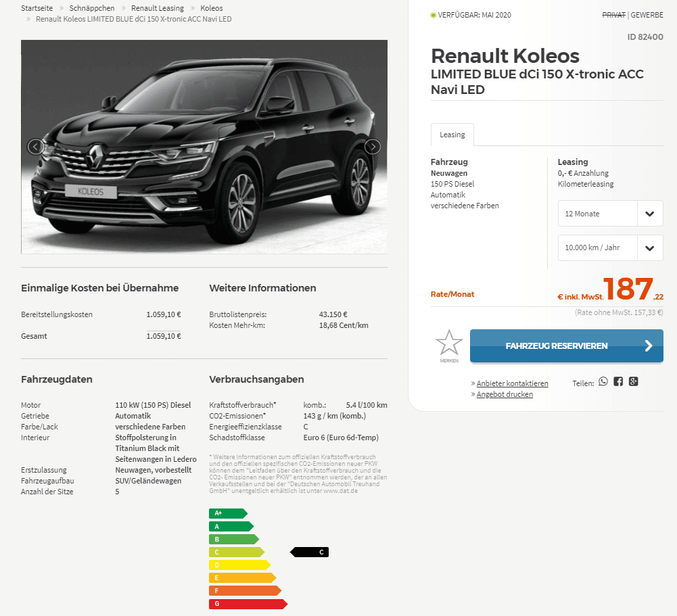Open Anbieter kontaktieren link
Image resolution: width=677 pixels, height=616 pixels.
tap(512, 383)
